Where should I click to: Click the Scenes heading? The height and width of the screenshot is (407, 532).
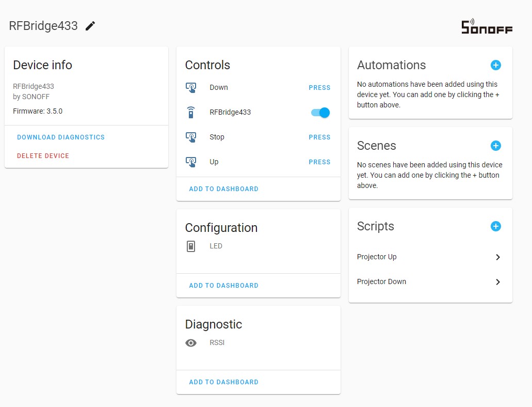click(x=376, y=146)
